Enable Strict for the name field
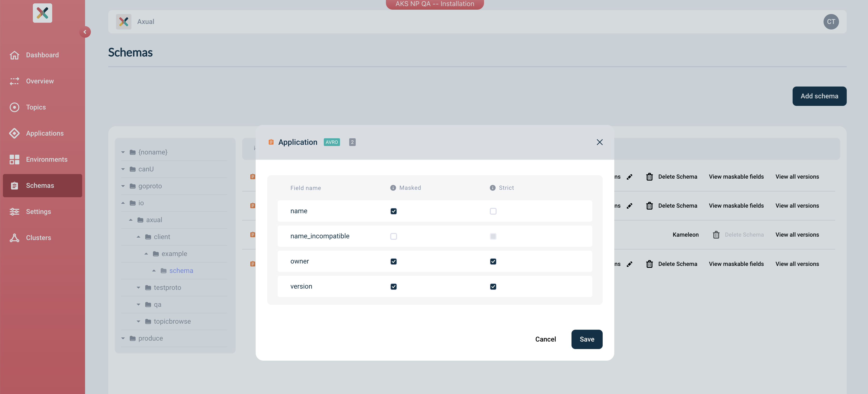This screenshot has height=394, width=868. 493,211
